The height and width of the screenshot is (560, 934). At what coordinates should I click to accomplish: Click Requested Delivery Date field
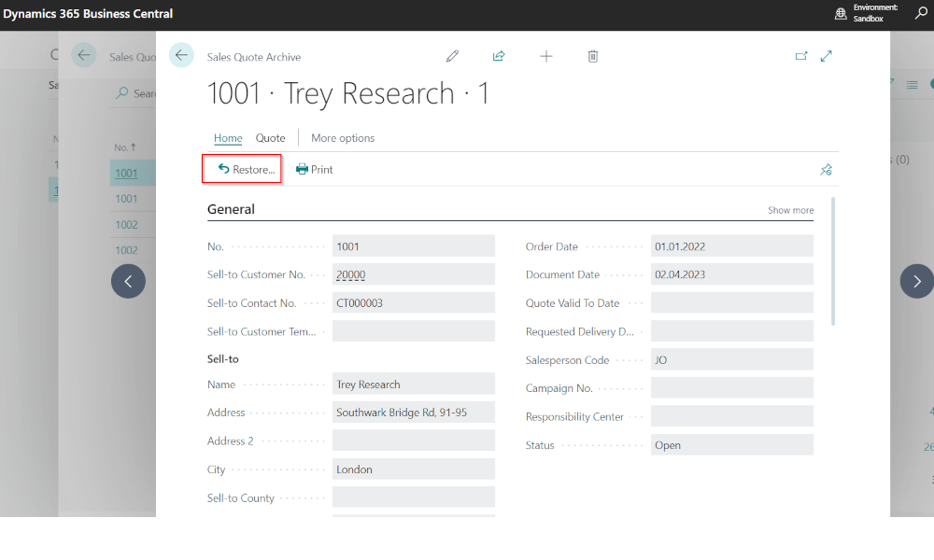[x=732, y=331]
